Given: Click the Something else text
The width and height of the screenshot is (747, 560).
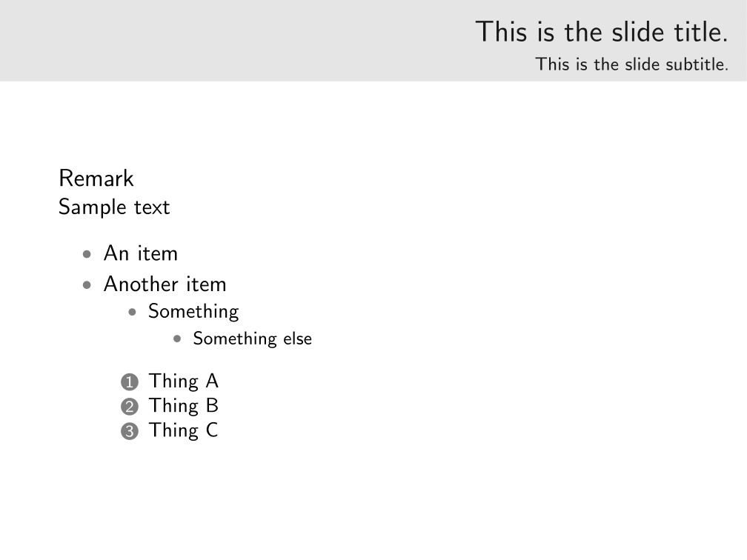Looking at the screenshot, I should pos(253,339).
